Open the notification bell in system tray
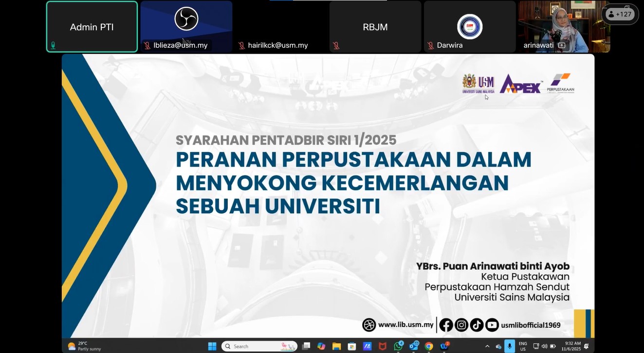 (586, 346)
